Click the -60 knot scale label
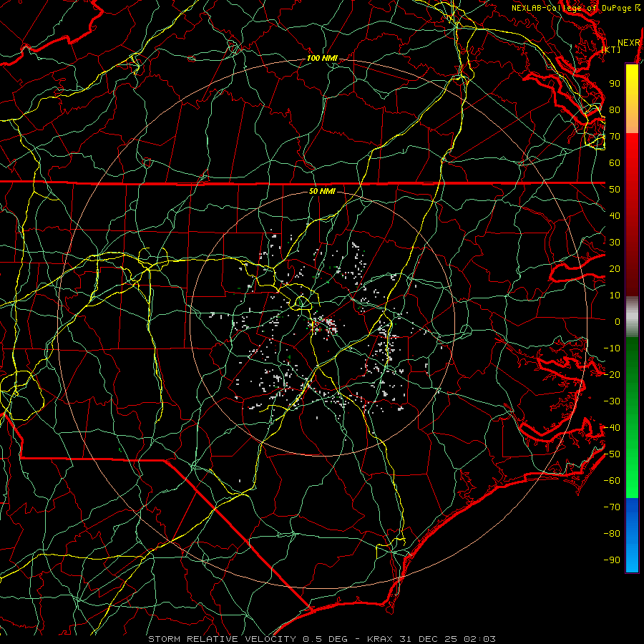The image size is (644, 644). (612, 481)
